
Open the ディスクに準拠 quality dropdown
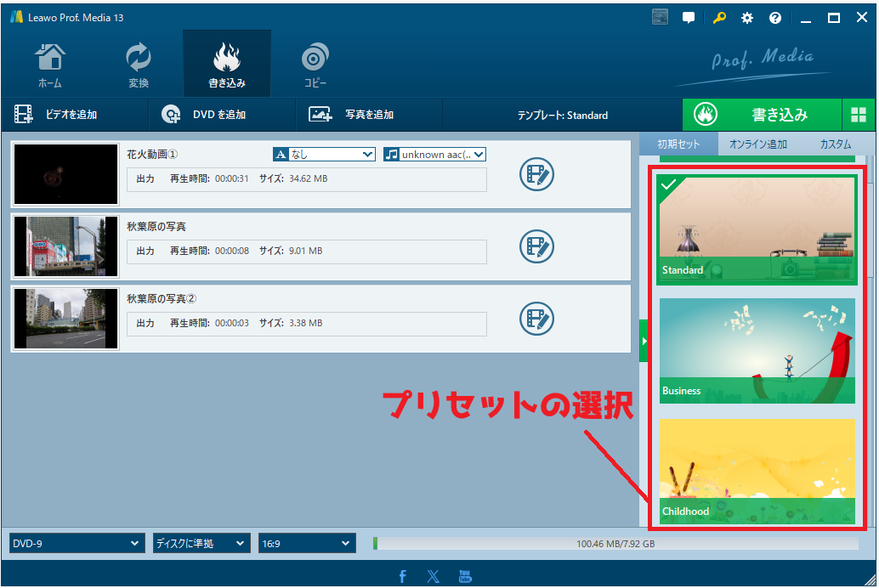click(x=201, y=543)
